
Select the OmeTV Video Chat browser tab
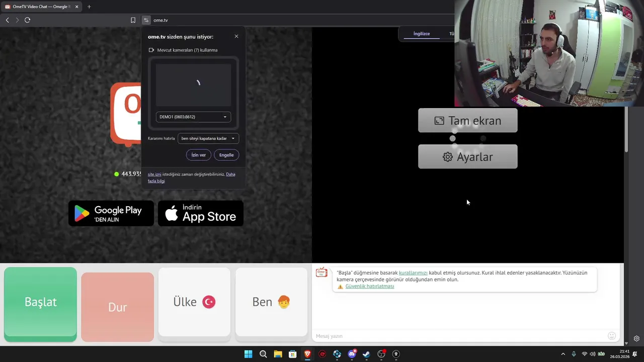40,7
